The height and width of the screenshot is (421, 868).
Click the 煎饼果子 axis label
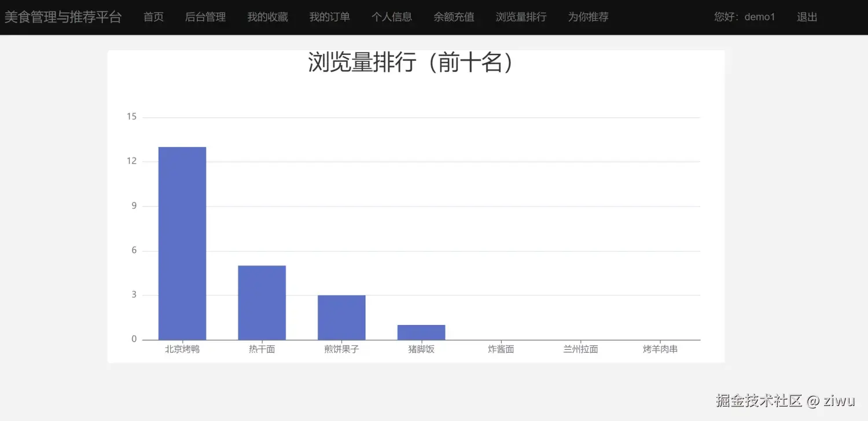tap(341, 349)
